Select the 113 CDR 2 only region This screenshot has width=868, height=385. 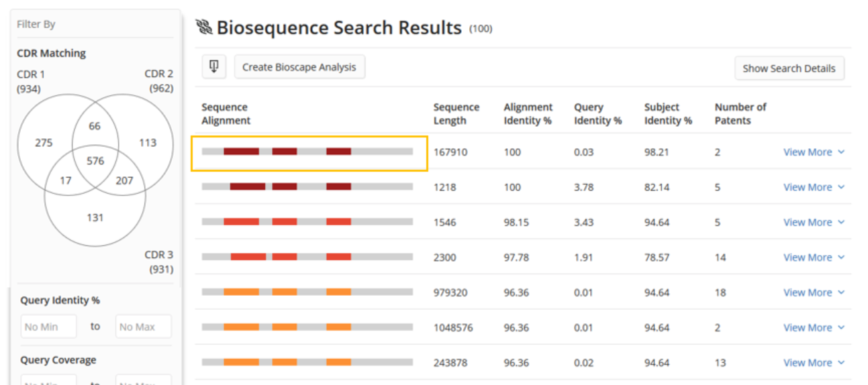coord(148,142)
